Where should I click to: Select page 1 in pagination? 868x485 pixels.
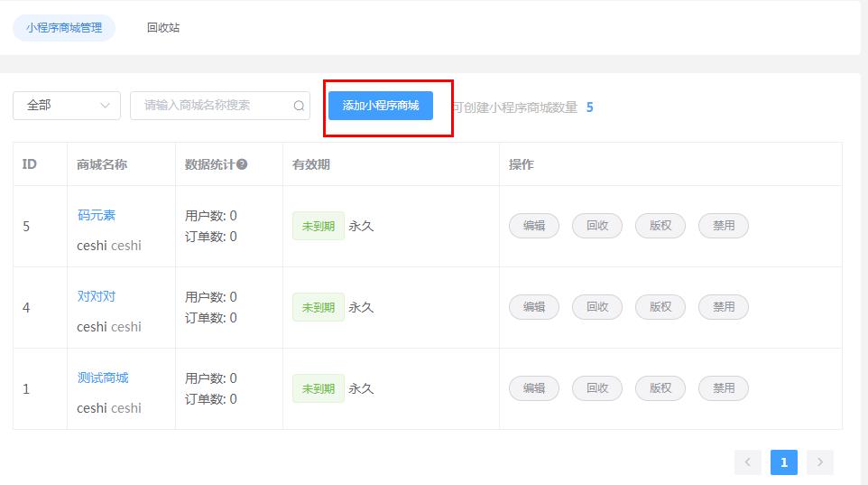click(x=783, y=462)
